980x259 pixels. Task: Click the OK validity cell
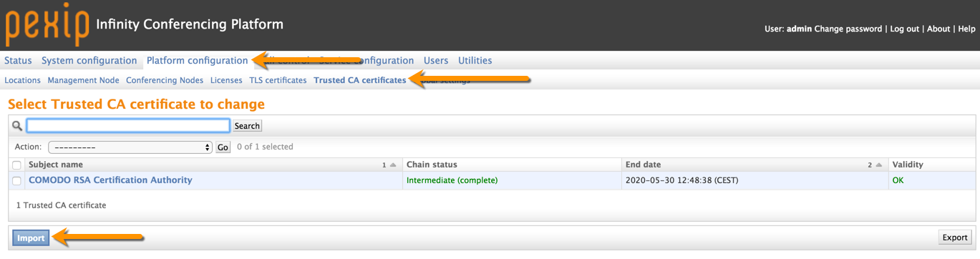pos(898,180)
